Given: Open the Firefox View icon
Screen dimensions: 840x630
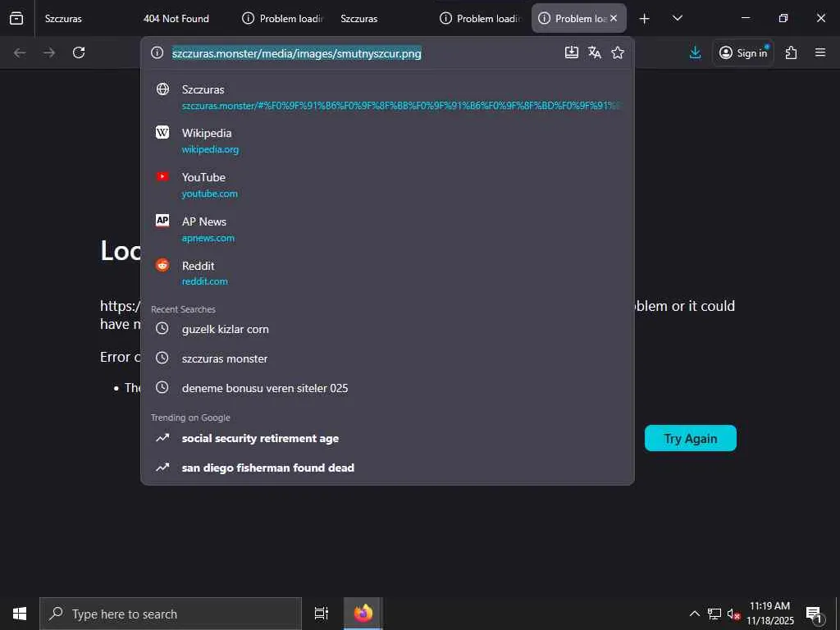Looking at the screenshot, I should pos(16,18).
